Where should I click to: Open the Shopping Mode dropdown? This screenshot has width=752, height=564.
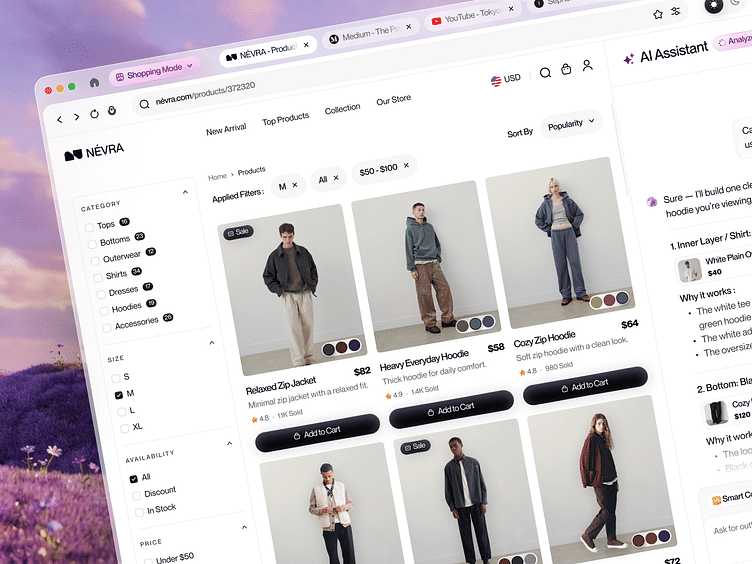pyautogui.click(x=154, y=71)
